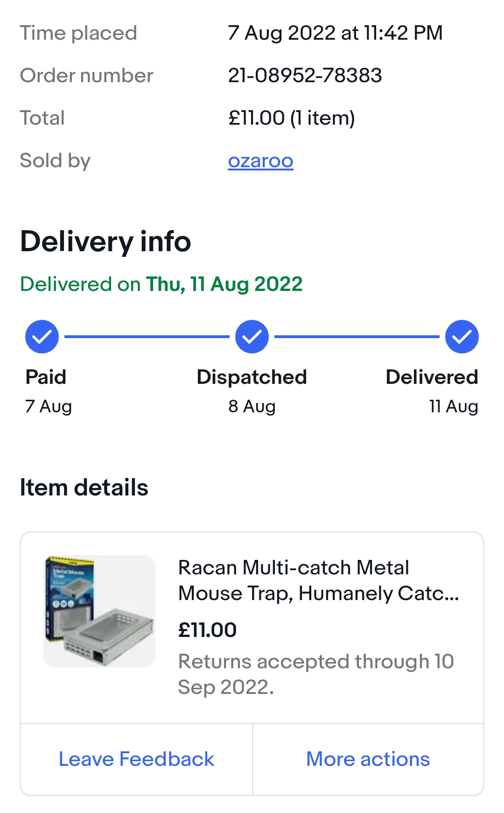This screenshot has width=504, height=813.
Task: Open the More actions menu
Action: [368, 759]
